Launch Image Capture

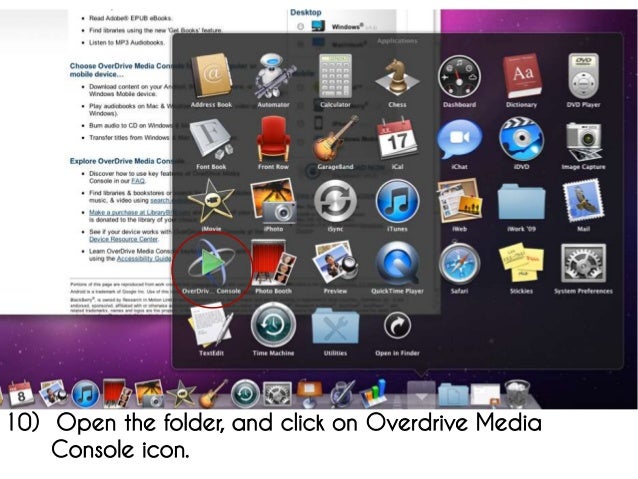point(583,140)
